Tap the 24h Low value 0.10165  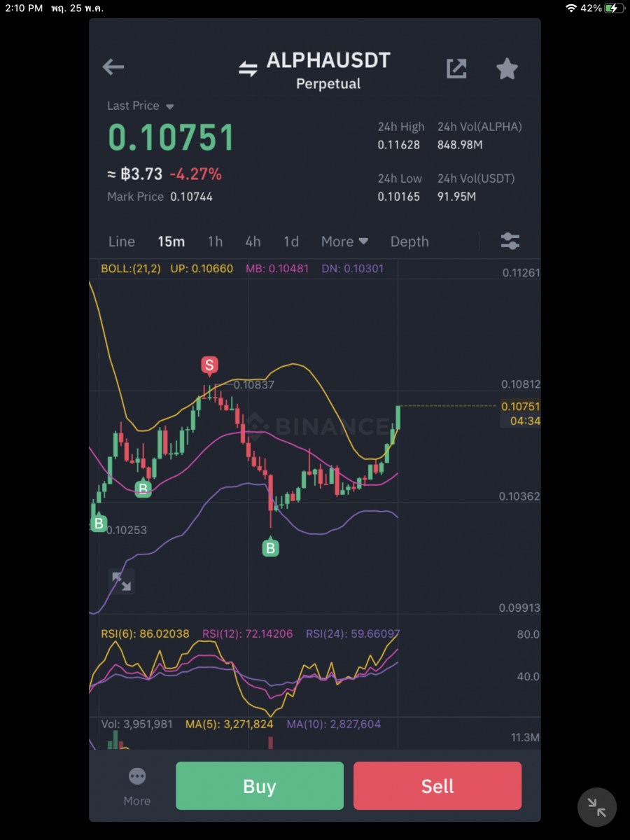click(399, 197)
